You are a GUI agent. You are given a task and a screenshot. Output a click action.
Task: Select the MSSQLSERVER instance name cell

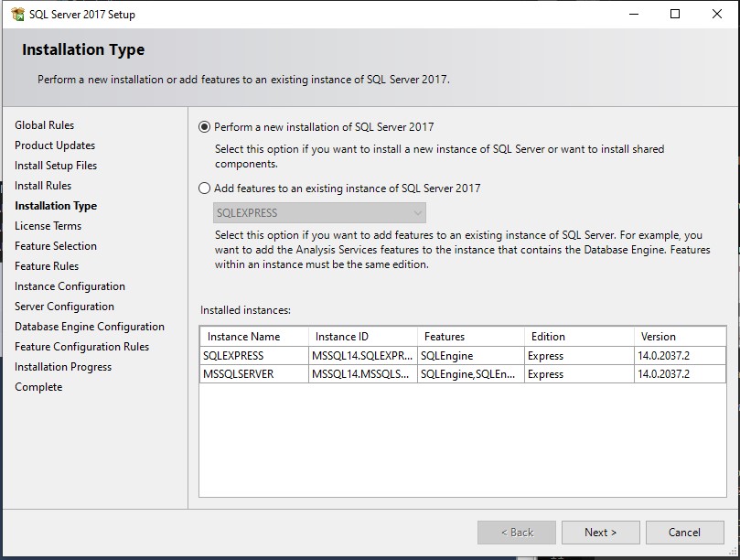click(254, 374)
